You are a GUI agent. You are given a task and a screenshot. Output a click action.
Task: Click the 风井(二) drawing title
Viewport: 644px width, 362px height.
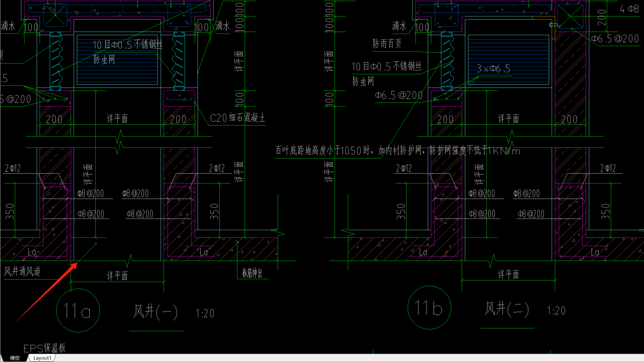pyautogui.click(x=507, y=309)
